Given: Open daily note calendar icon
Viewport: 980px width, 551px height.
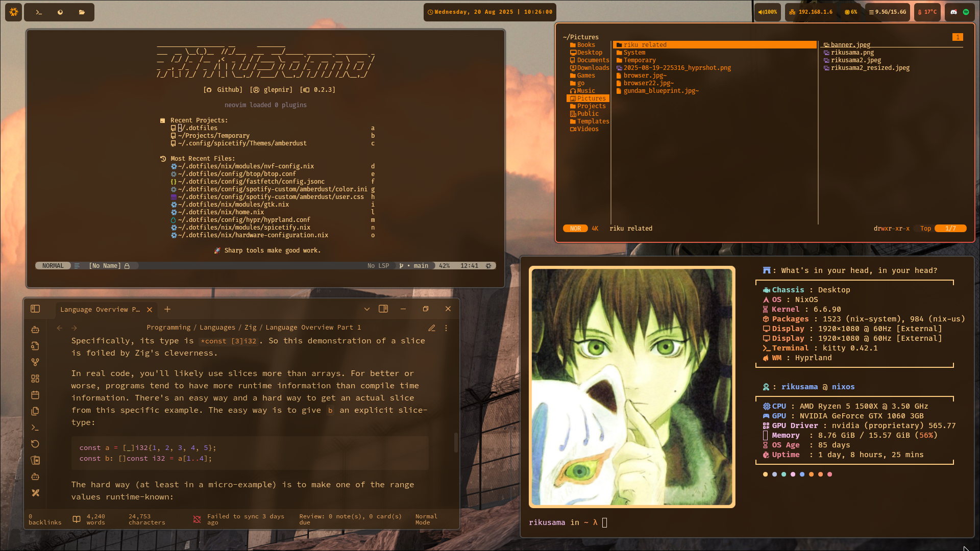Looking at the screenshot, I should click(x=35, y=395).
